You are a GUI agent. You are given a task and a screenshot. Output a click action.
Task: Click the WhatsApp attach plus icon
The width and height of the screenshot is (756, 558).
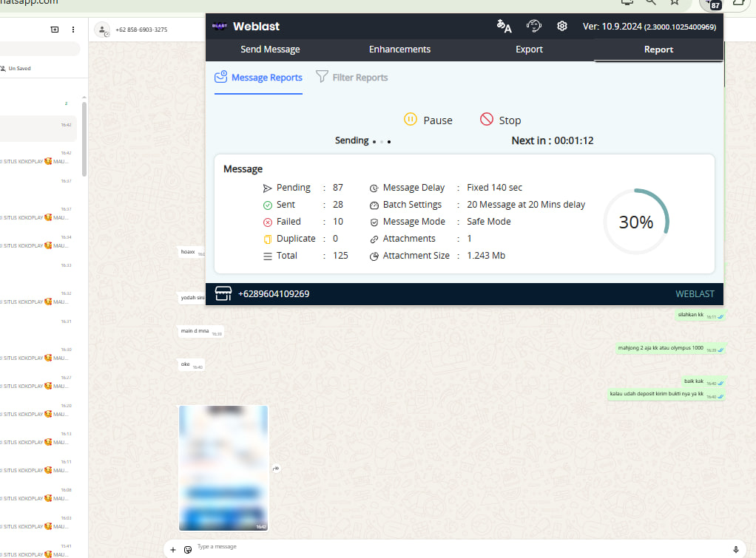pos(173,549)
